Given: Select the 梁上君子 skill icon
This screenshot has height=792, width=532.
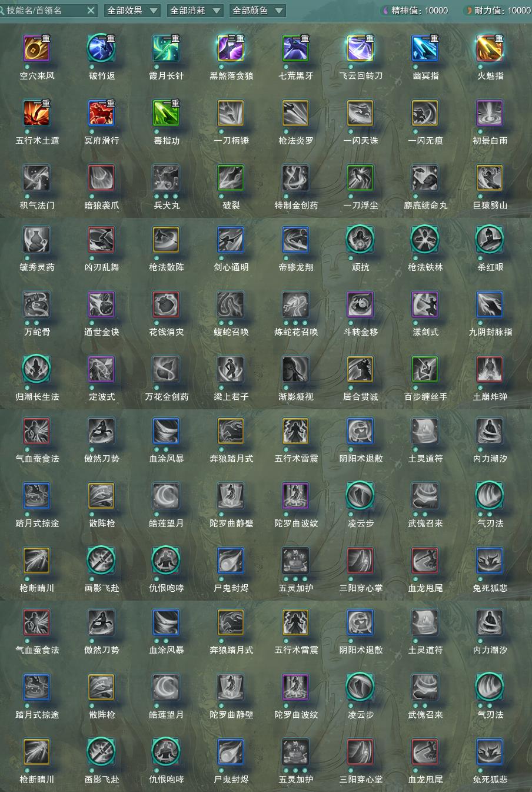Looking at the screenshot, I should pyautogui.click(x=231, y=369).
